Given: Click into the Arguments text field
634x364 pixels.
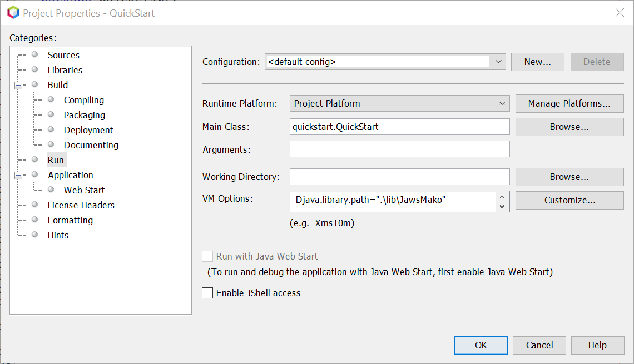Looking at the screenshot, I should (399, 149).
